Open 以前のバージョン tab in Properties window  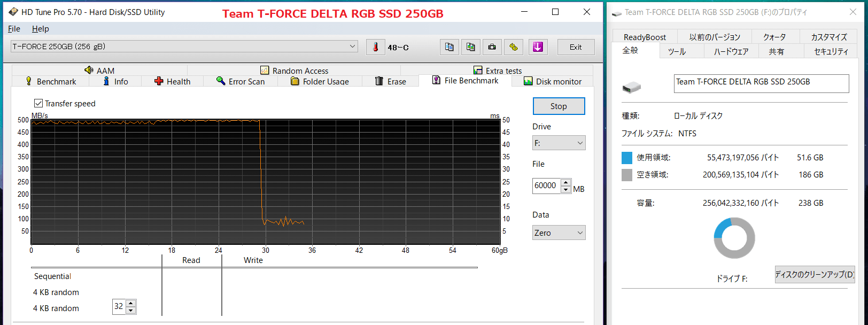coord(715,37)
